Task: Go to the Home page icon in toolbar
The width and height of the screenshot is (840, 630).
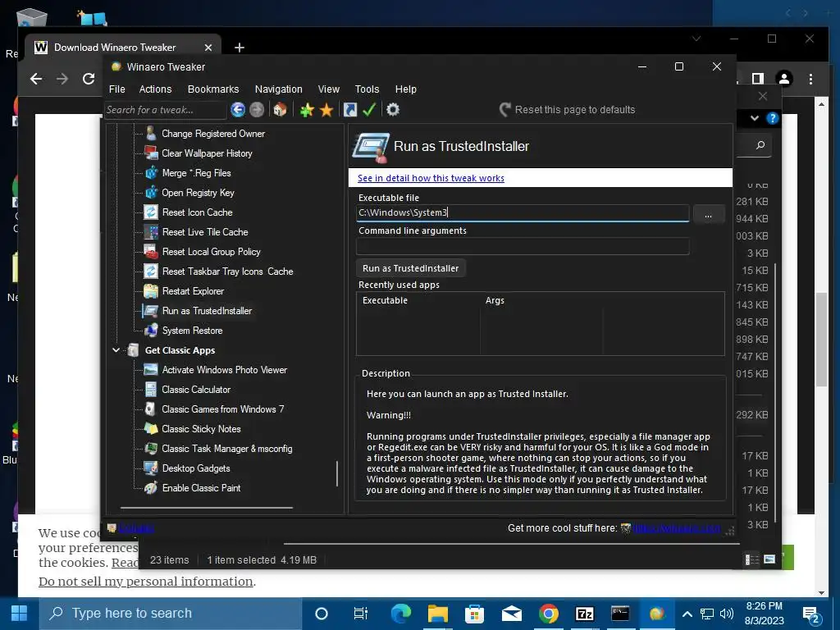Action: tap(280, 110)
